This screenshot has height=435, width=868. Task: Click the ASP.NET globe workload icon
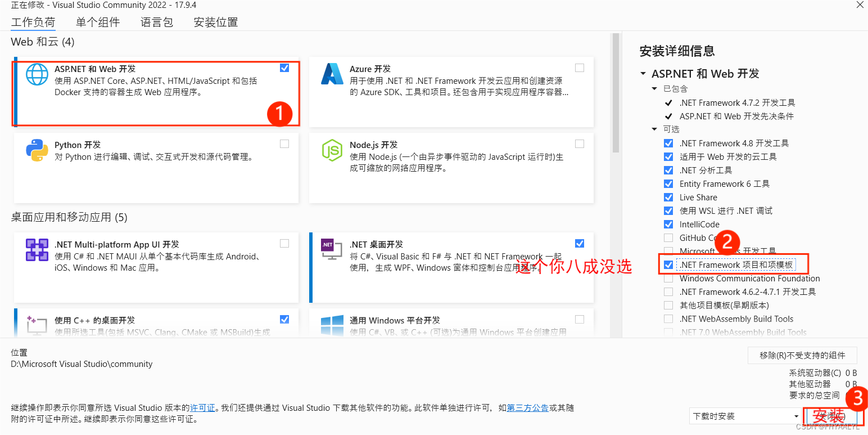click(x=37, y=74)
